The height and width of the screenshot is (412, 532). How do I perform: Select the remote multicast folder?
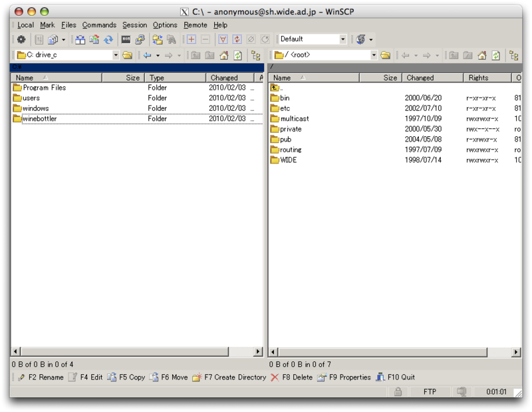coord(294,119)
